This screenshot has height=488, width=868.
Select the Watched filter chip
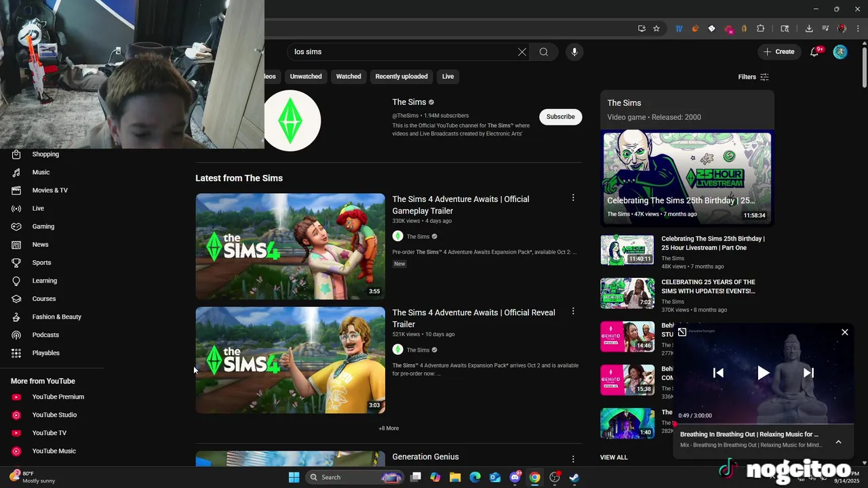click(x=349, y=77)
